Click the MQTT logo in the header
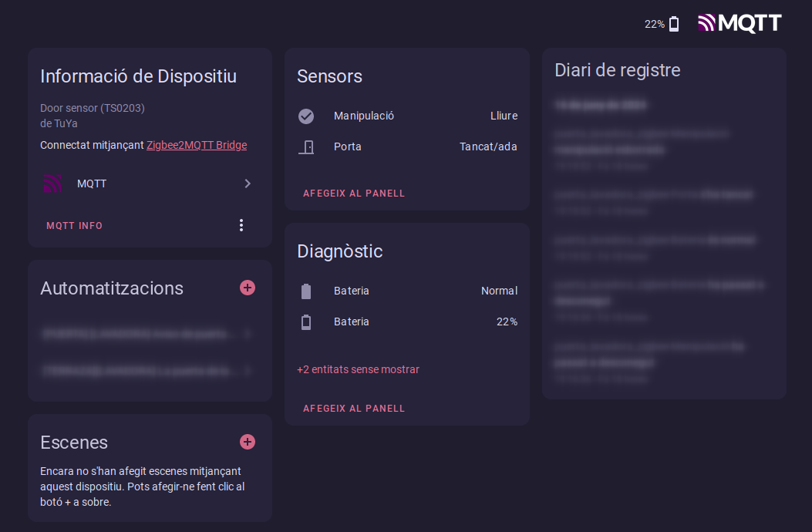Screen dimensions: 812x532 point(740,23)
